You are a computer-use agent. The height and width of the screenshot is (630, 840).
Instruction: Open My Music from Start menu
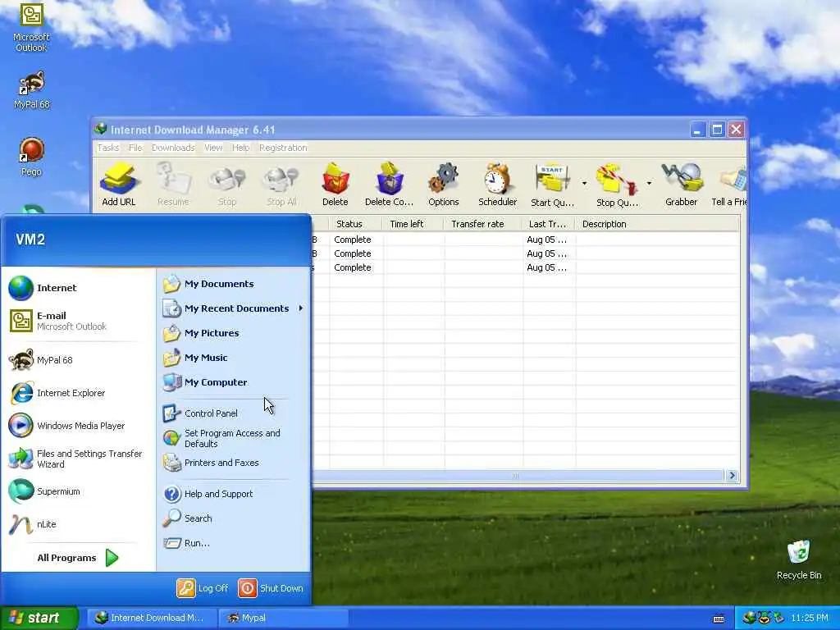234,358
